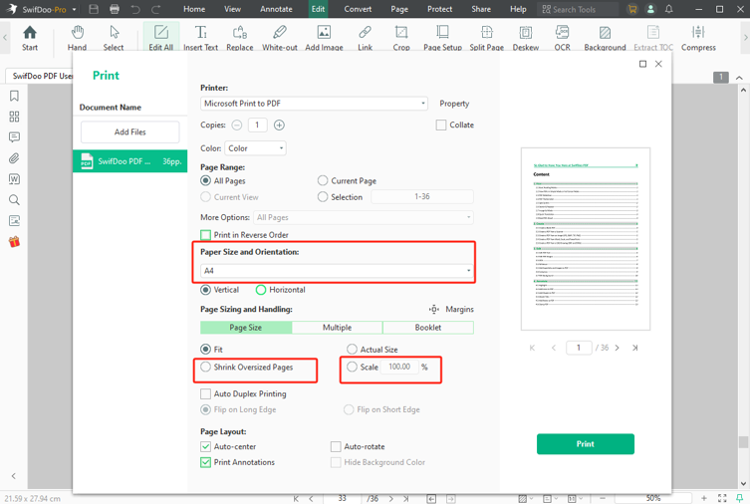Viewport: 750px width, 504px height.
Task: Open the attachments paperclip panel
Action: (14, 158)
